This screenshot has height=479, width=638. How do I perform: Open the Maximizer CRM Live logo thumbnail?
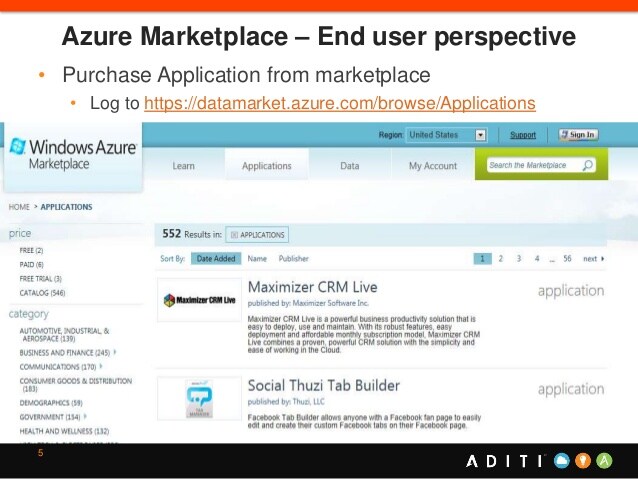coord(199,300)
